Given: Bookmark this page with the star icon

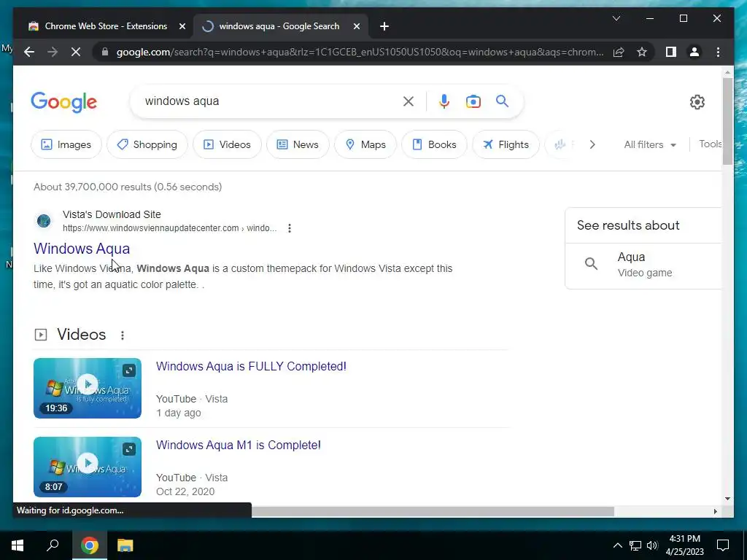Looking at the screenshot, I should (642, 52).
